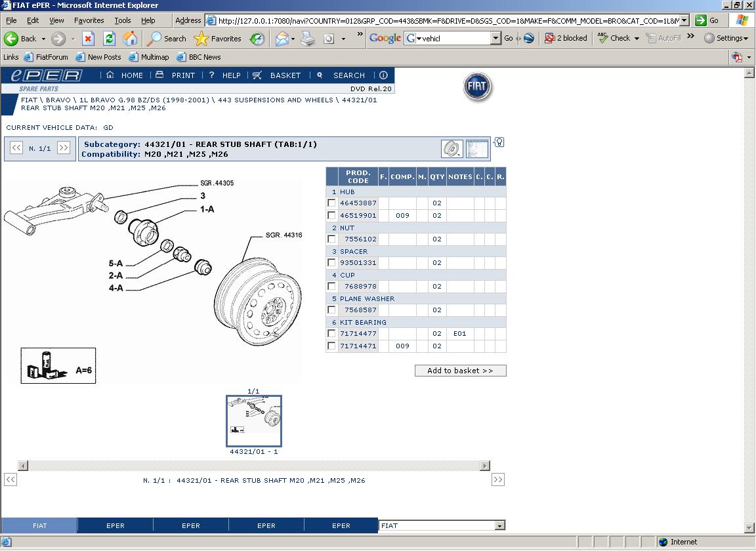Open the FIAT make dropdown at bottom
The image size is (756, 551).
[499, 525]
